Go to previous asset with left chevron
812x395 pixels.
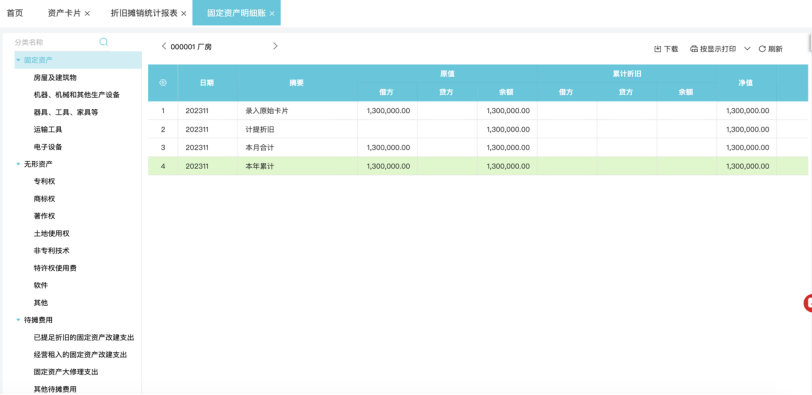pyautogui.click(x=164, y=46)
